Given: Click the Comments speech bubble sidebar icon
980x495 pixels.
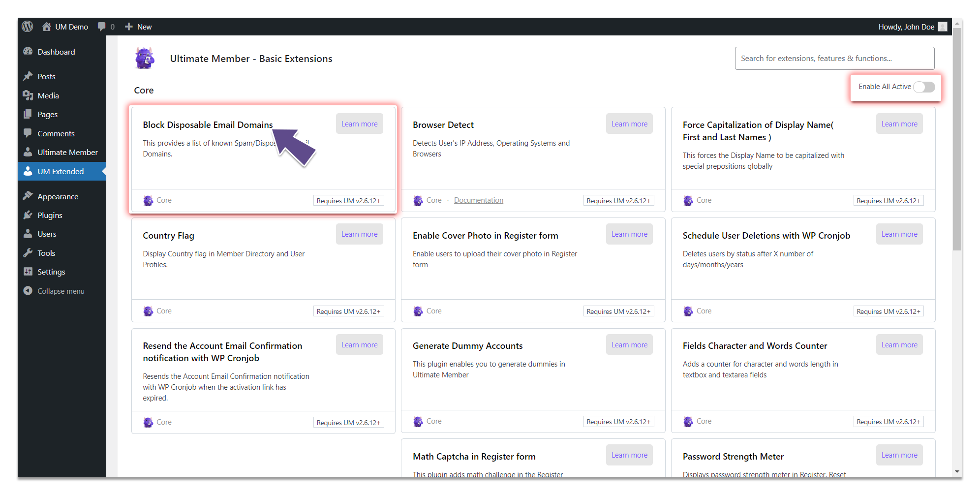Looking at the screenshot, I should point(28,133).
